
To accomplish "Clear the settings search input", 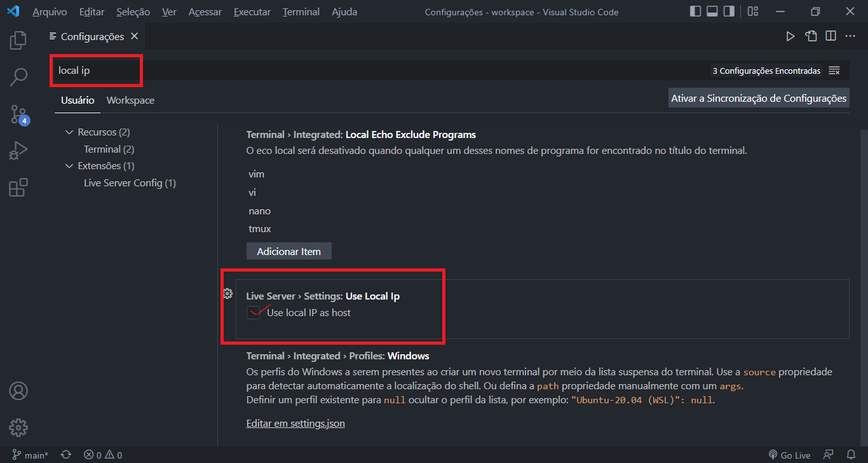I will pyautogui.click(x=834, y=71).
